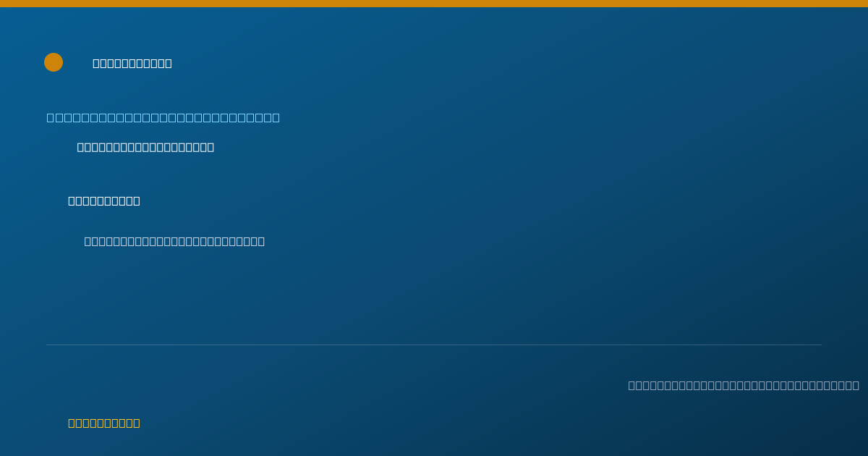Click the first glyph of the white subtitle line

coord(80,147)
